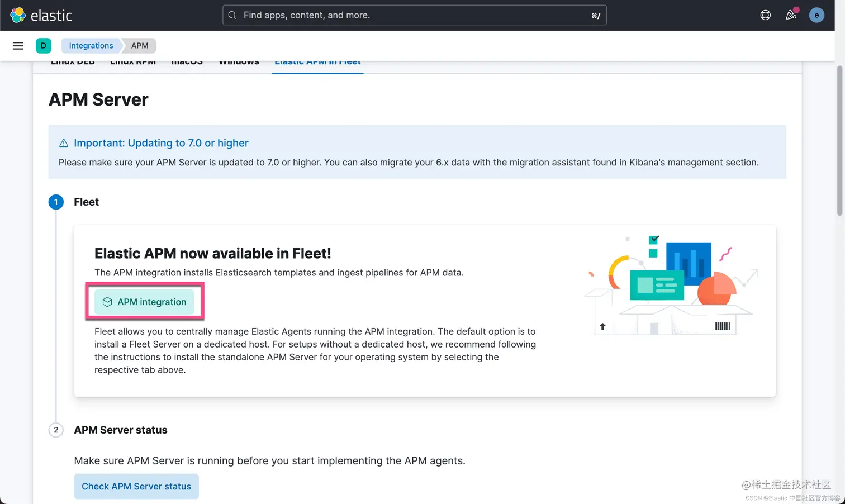Click the 'Important: Updating to 7.0 or higher' heading

pyautogui.click(x=161, y=143)
